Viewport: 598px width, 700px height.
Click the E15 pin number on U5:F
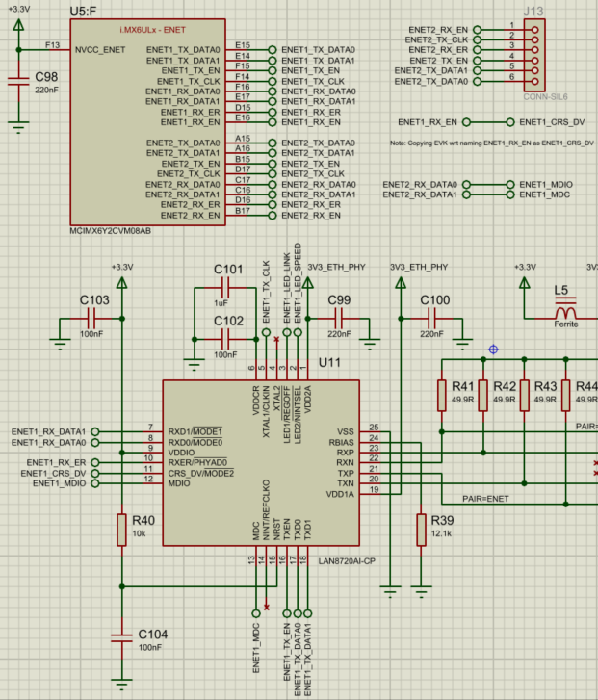click(x=243, y=45)
